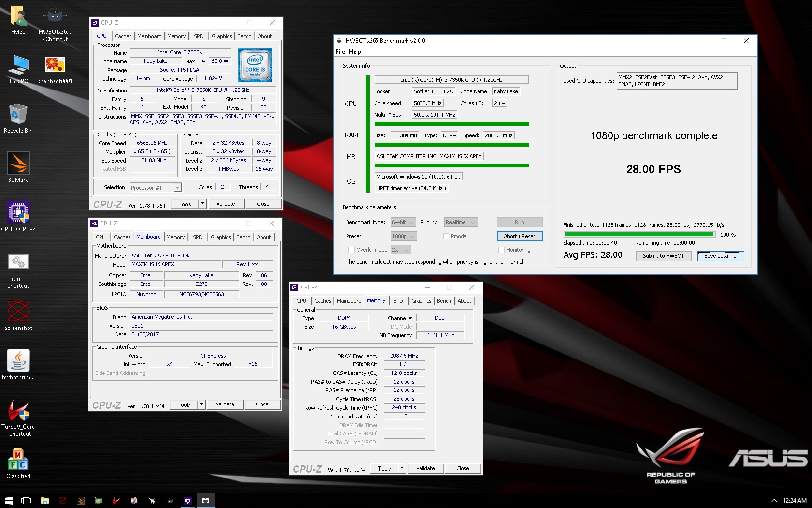Open Bench tab in top CPU-Z window
Image resolution: width=812 pixels, height=508 pixels.
click(245, 36)
